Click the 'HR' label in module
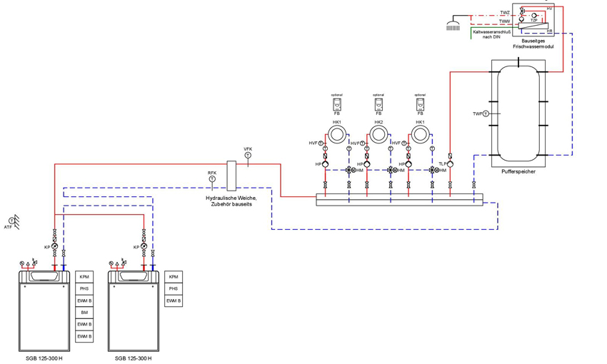 point(549,31)
